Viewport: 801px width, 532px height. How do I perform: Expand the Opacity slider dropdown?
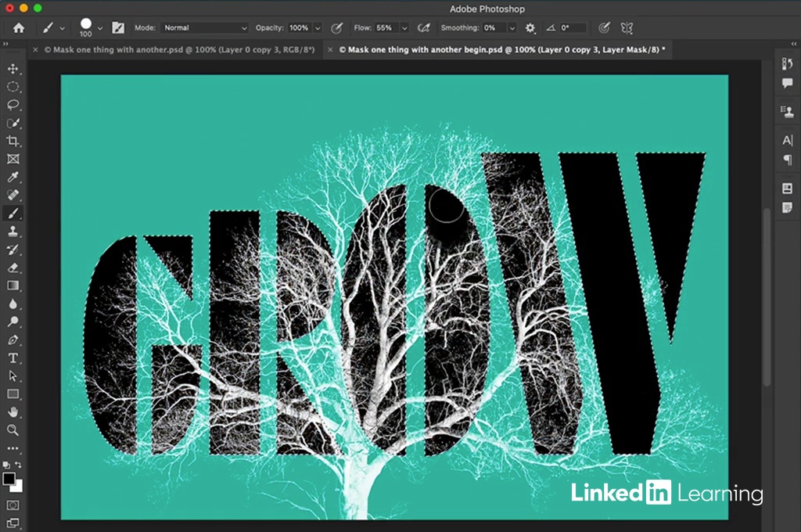[x=318, y=28]
